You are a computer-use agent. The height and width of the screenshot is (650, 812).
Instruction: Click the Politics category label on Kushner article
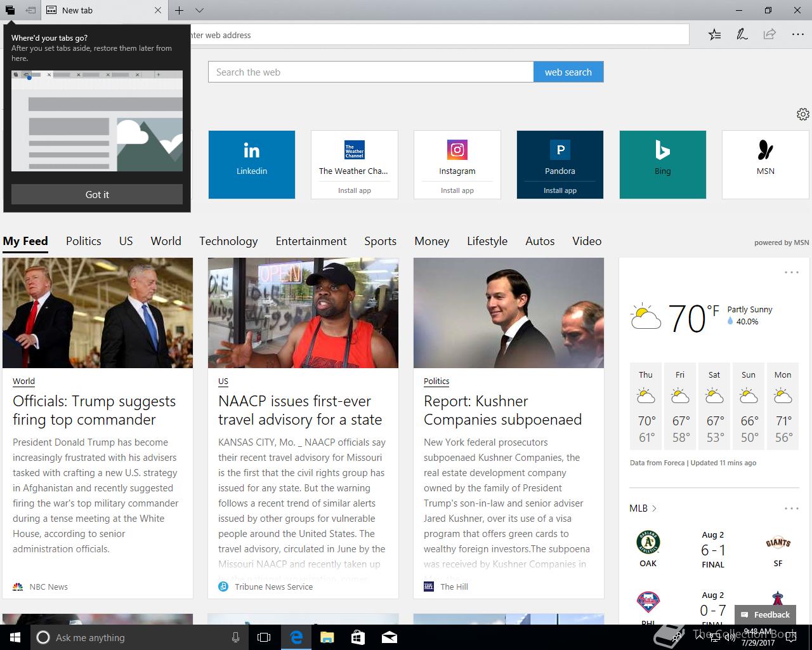[x=436, y=381]
